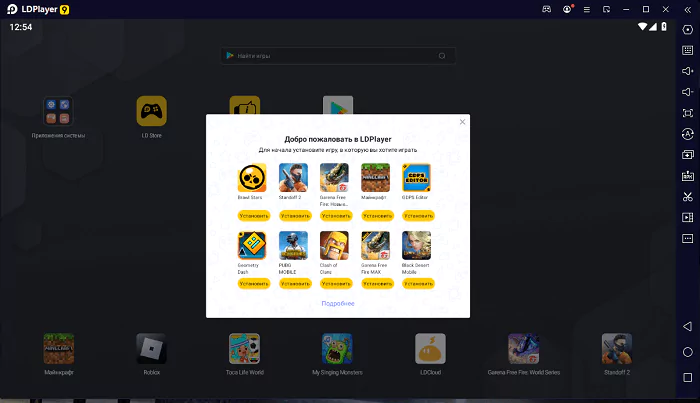This screenshot has height=403, width=700.
Task: Install Geometry Dash
Action: 254,284
